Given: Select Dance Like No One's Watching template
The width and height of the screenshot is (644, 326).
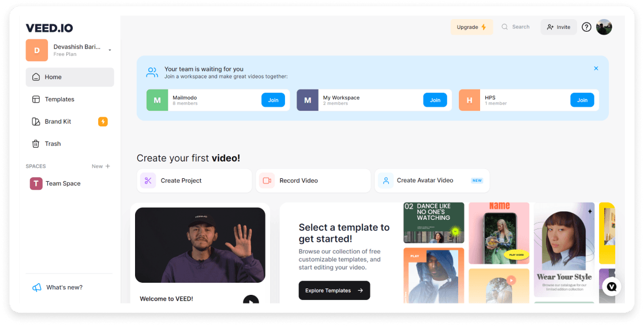Looking at the screenshot, I should pos(434,223).
